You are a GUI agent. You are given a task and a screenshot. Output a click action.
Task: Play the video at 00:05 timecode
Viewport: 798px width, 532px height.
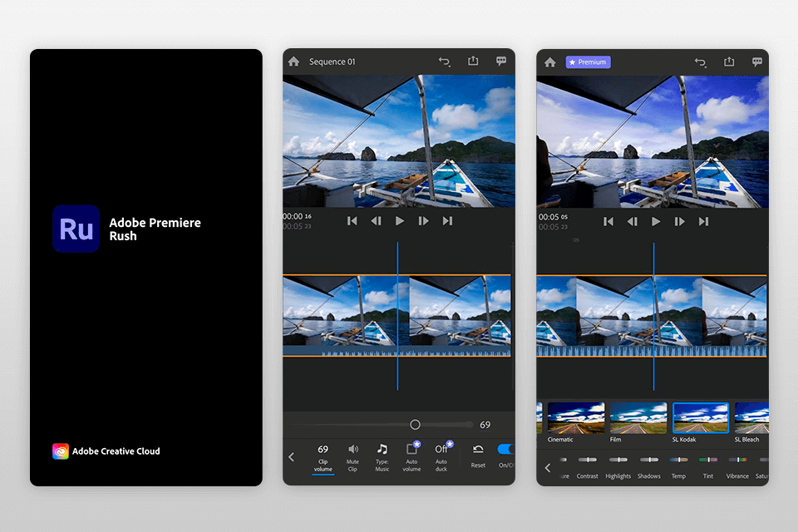656,221
